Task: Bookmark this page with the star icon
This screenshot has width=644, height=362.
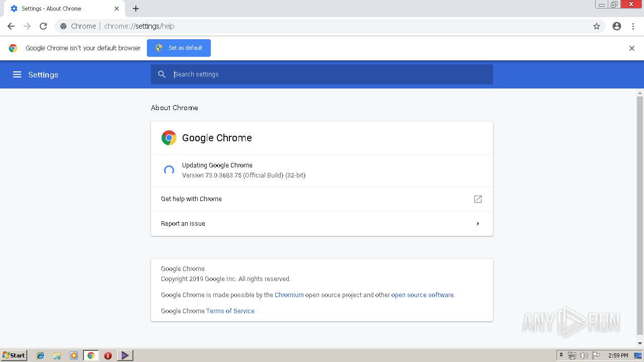Action: (x=597, y=26)
